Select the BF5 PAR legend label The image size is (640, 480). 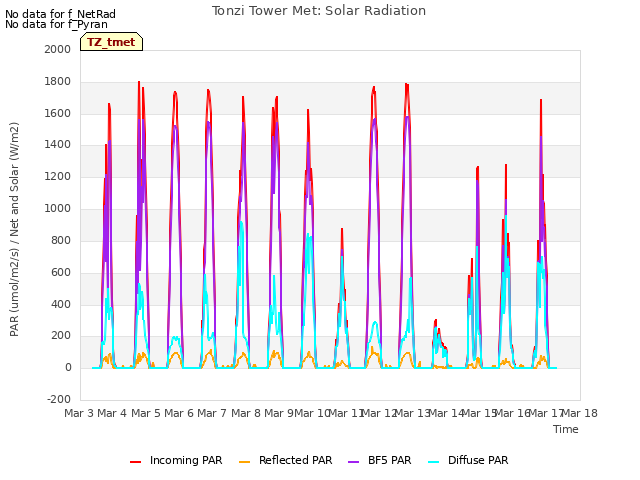389,460
